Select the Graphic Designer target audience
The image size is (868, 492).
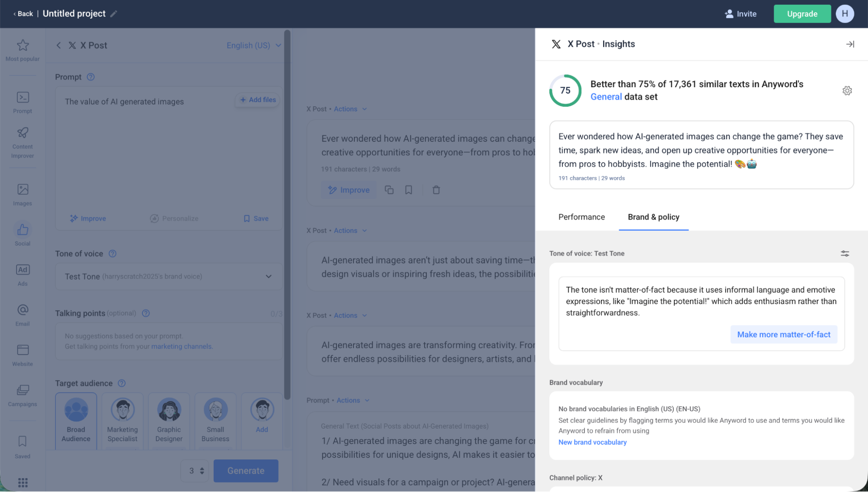click(x=169, y=420)
